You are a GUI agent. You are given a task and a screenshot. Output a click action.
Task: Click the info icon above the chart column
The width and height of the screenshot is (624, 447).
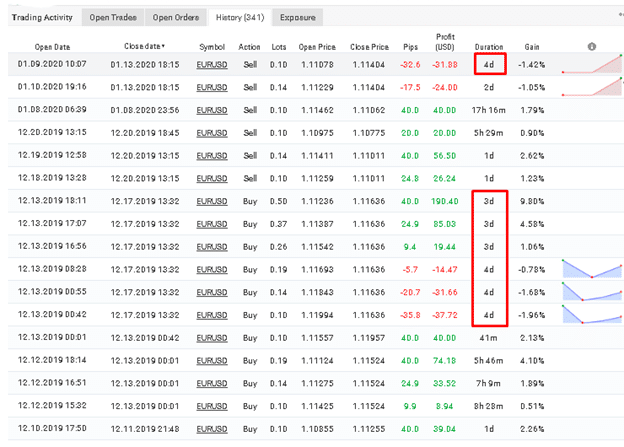[592, 47]
